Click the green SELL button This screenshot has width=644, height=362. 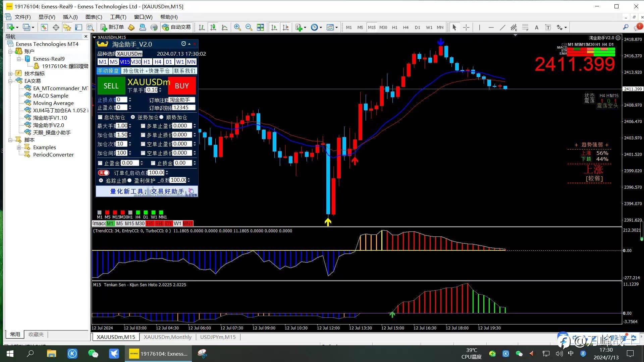click(111, 86)
